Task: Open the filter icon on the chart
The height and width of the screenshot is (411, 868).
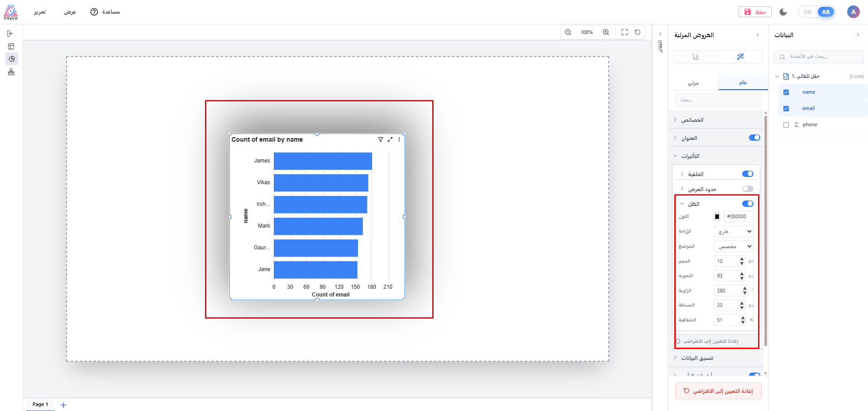Action: coord(381,139)
